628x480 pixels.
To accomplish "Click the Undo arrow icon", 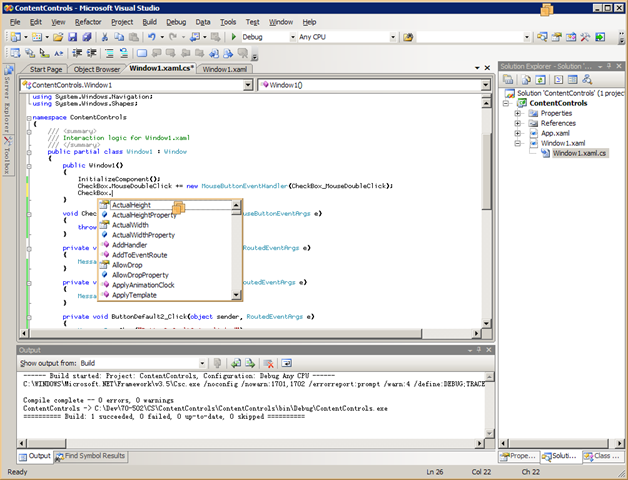I will (x=151, y=37).
